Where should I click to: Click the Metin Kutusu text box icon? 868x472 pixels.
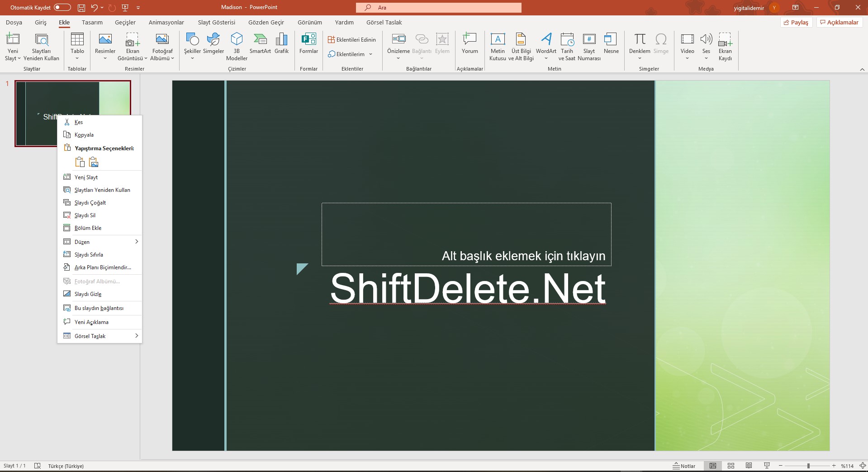pos(498,43)
